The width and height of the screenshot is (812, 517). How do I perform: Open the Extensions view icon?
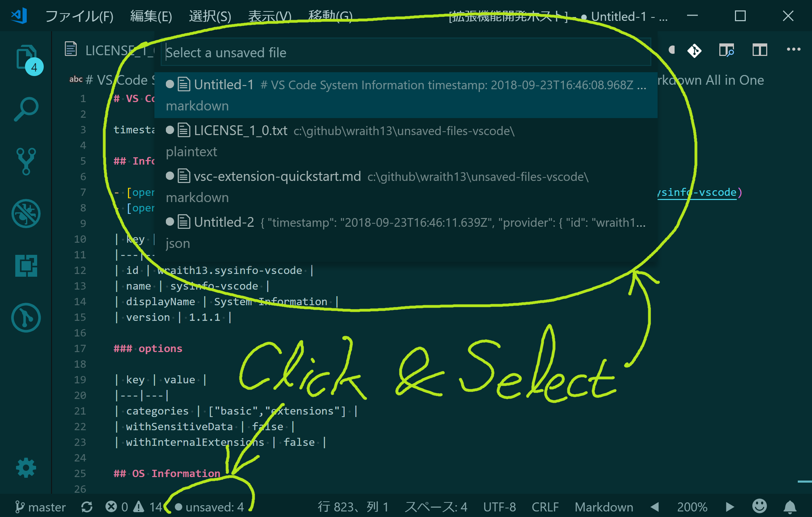point(26,266)
